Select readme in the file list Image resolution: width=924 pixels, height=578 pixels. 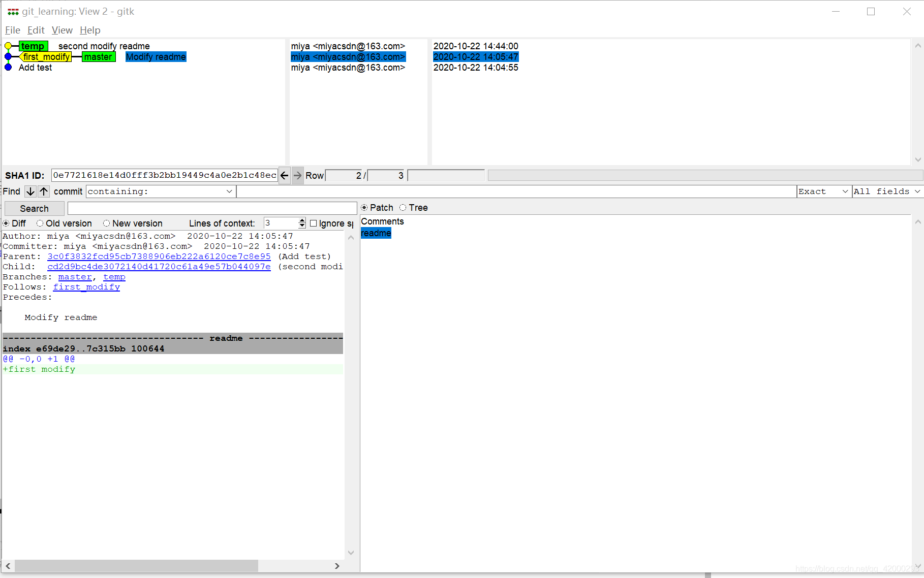tap(376, 233)
